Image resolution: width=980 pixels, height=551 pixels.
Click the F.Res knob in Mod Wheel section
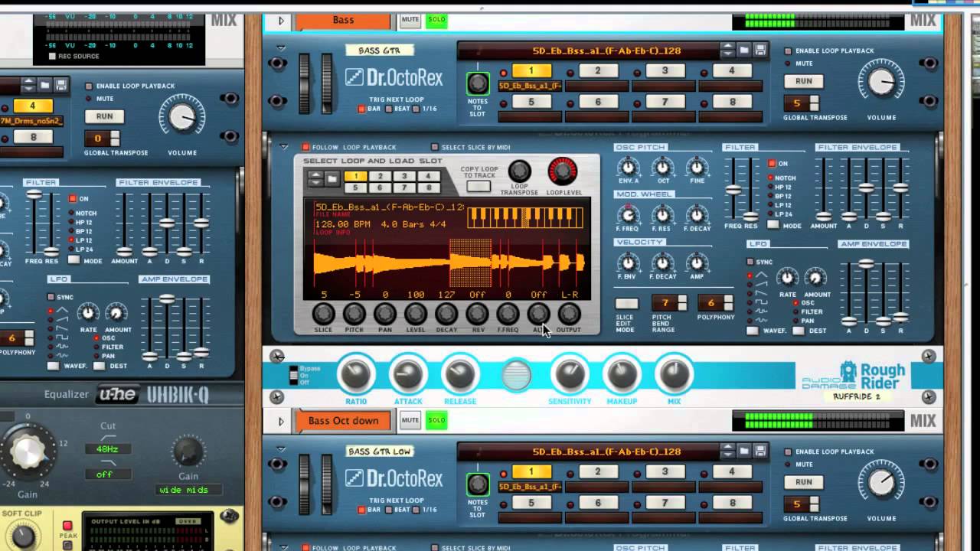coord(661,215)
